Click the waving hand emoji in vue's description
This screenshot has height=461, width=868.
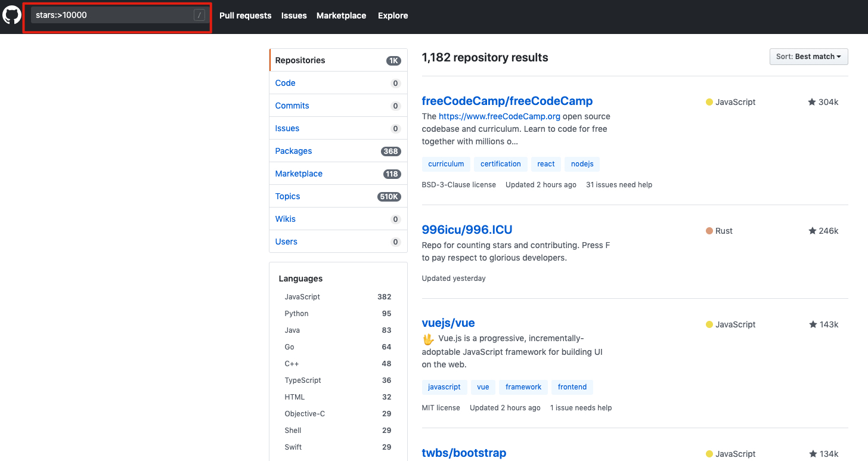(x=427, y=338)
